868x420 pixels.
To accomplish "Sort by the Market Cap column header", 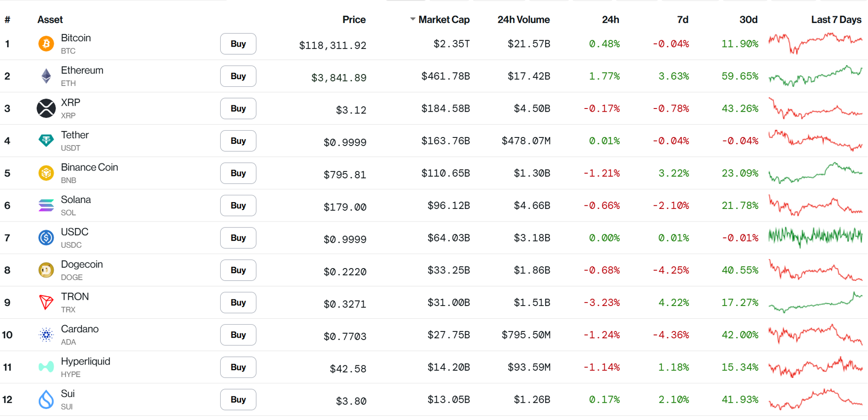I will pos(444,19).
